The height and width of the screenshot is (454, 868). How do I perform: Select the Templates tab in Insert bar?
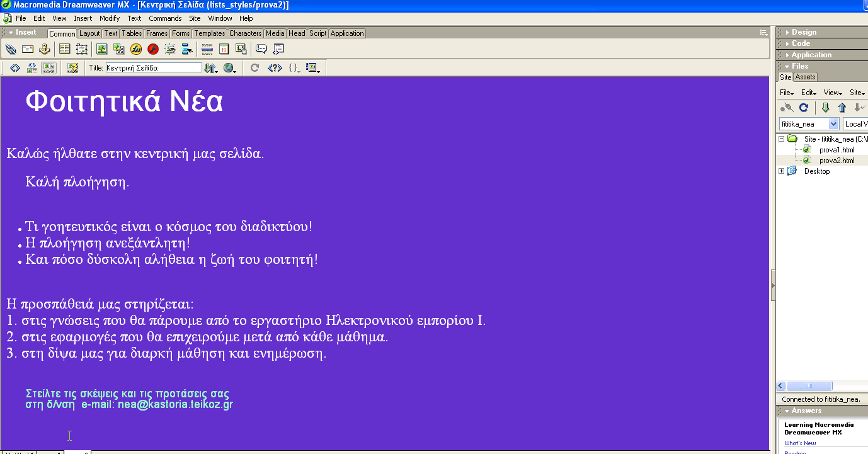click(x=209, y=33)
